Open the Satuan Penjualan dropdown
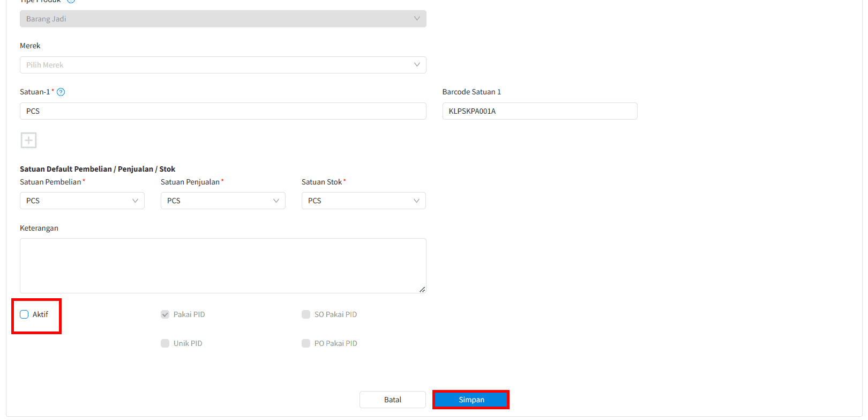This screenshot has height=420, width=868. (x=223, y=201)
